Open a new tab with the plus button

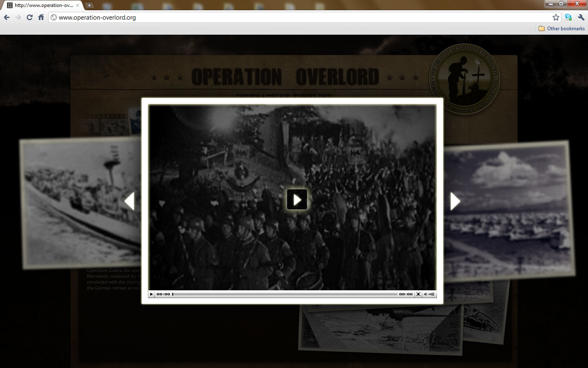(89, 5)
